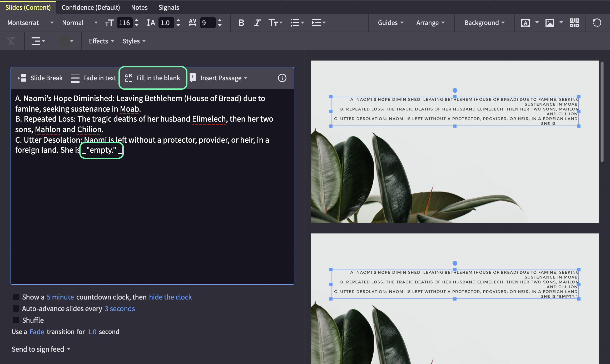This screenshot has height=364, width=610.
Task: Expand the Montserrat font dropdown
Action: coord(30,23)
